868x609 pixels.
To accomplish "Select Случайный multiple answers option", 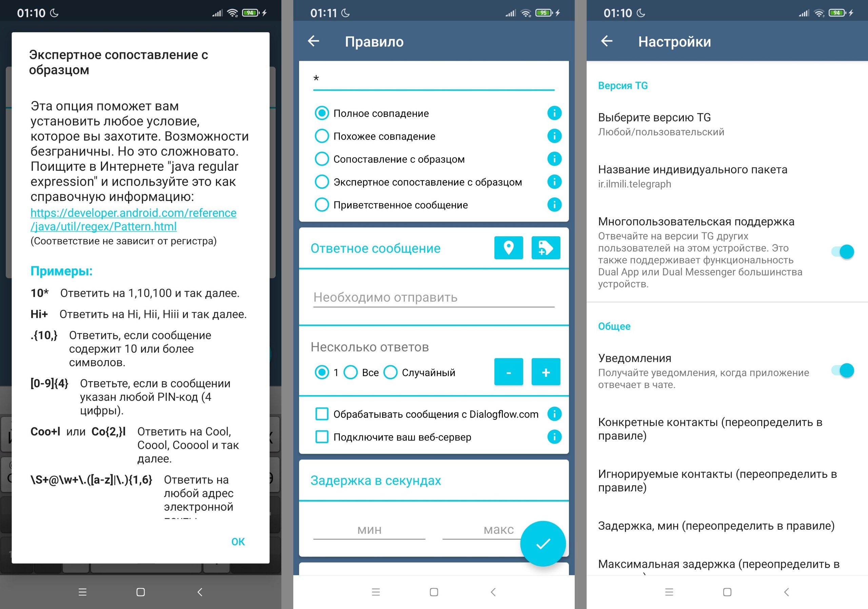I will 389,370.
